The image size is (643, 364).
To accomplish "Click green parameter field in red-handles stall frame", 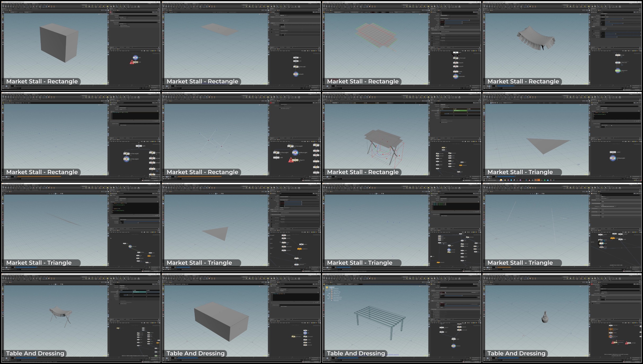I will pyautogui.click(x=460, y=110).
